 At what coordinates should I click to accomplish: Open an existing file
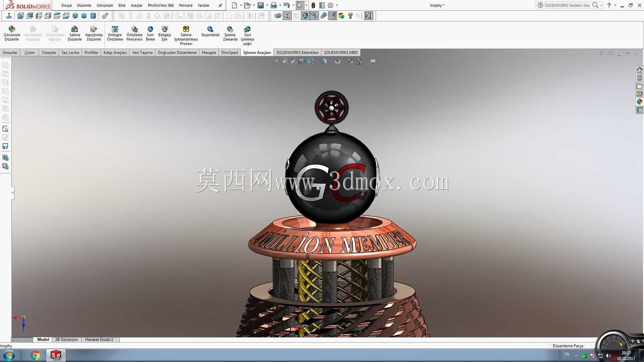coord(247,5)
